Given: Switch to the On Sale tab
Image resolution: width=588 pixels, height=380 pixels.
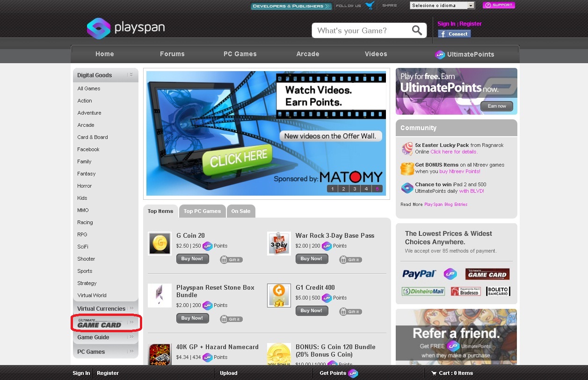Looking at the screenshot, I should point(241,211).
